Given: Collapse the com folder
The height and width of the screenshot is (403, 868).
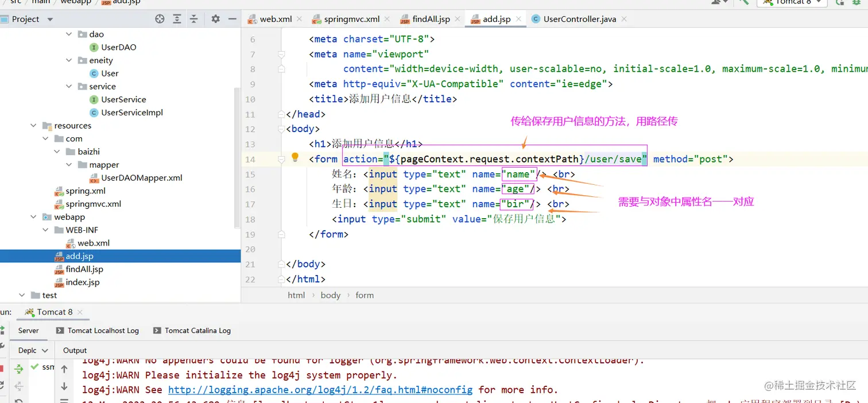Looking at the screenshot, I should pos(45,139).
